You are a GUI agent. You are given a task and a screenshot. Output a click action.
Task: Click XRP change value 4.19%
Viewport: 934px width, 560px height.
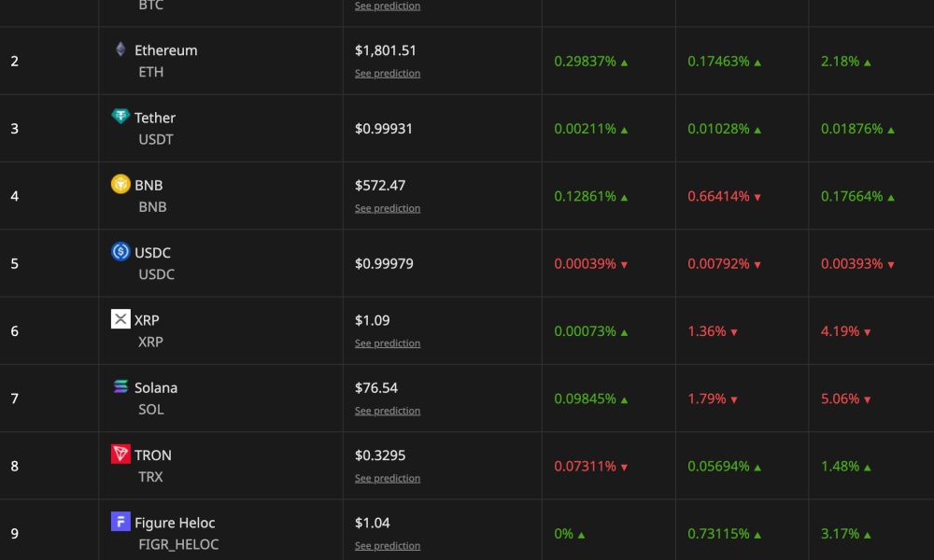(x=840, y=331)
